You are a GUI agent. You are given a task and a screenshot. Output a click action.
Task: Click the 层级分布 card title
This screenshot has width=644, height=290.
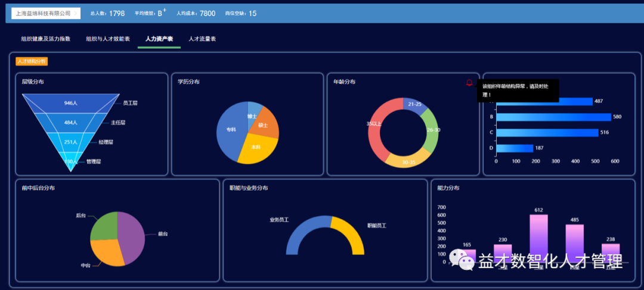(x=33, y=82)
